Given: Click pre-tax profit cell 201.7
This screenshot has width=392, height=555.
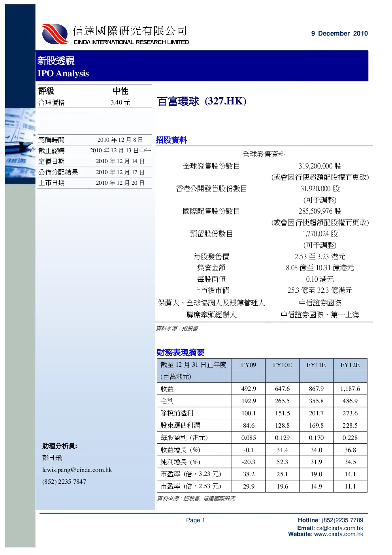Looking at the screenshot, I should (316, 413).
